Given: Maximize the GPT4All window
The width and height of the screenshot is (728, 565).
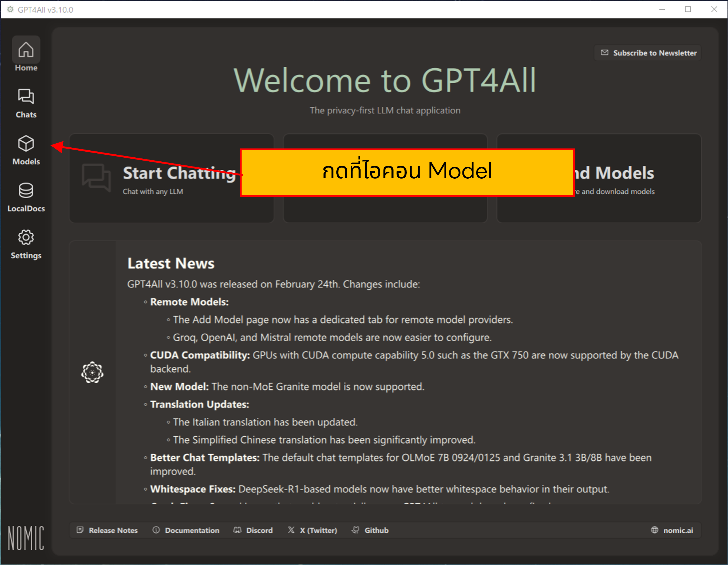Looking at the screenshot, I should (x=688, y=9).
